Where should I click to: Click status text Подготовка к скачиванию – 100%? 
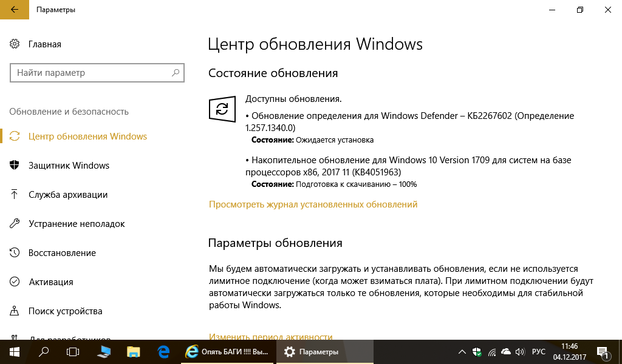tap(356, 184)
